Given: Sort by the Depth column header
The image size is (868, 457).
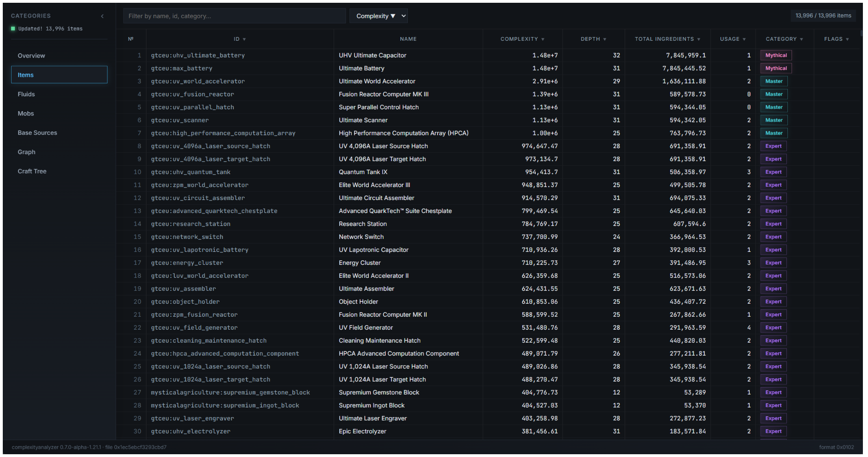Looking at the screenshot, I should pos(593,39).
